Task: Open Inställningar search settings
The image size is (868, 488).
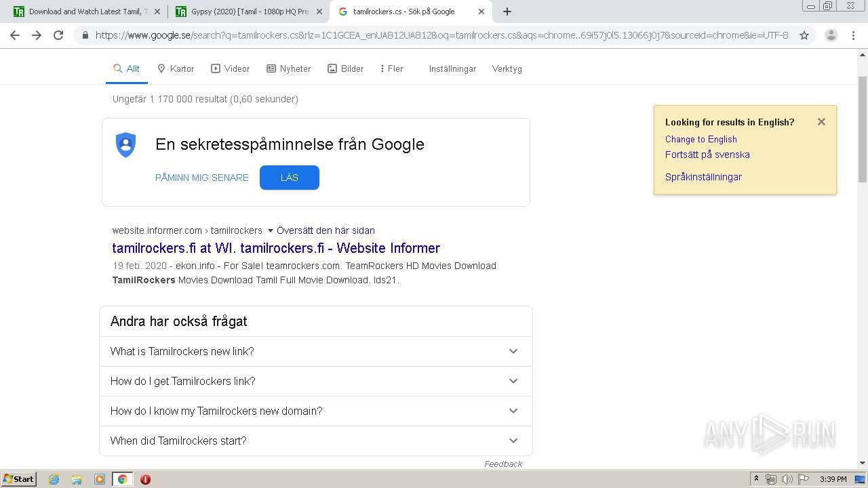Action: [452, 68]
